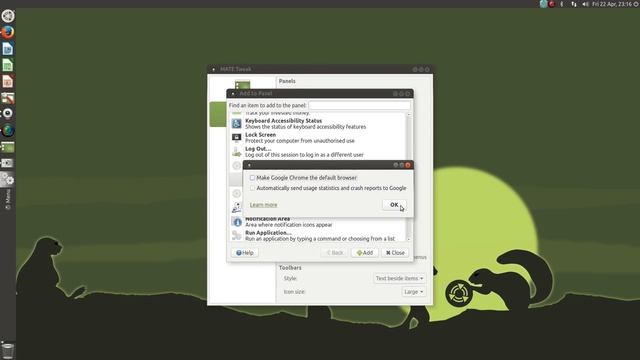640x360 pixels.
Task: Click the Bluetooth indicator in top panel
Action: tap(562, 4)
